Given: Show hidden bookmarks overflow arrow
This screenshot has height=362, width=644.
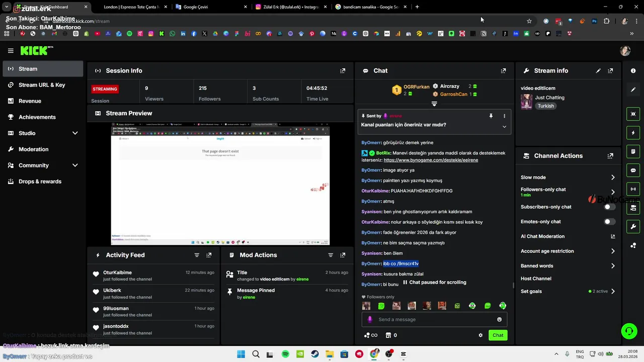Looking at the screenshot, I should pos(631,34).
